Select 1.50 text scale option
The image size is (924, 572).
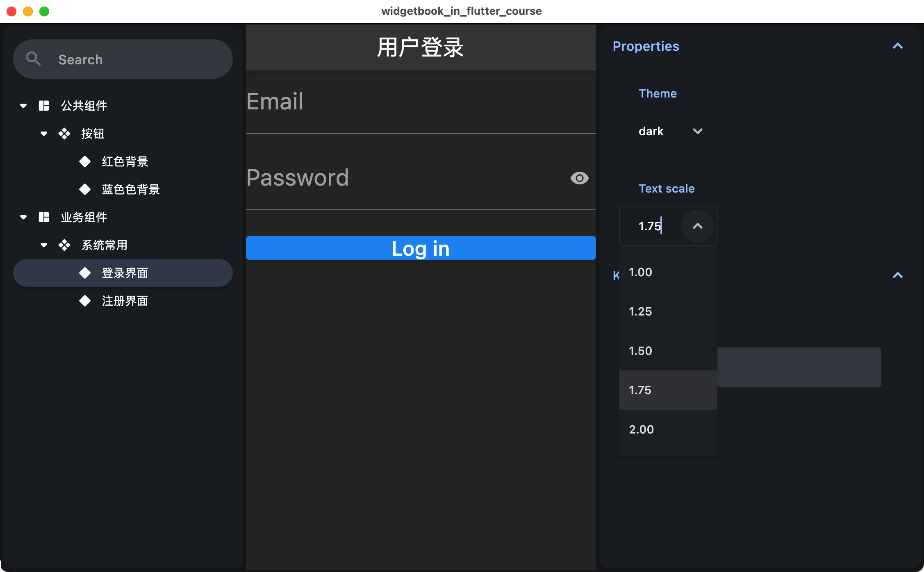pos(668,351)
